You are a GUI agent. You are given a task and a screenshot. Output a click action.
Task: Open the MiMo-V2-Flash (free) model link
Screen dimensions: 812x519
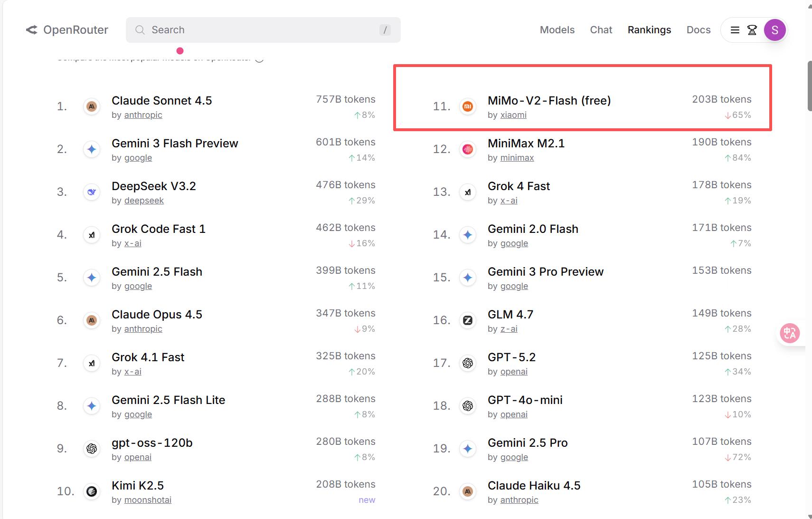tap(549, 101)
